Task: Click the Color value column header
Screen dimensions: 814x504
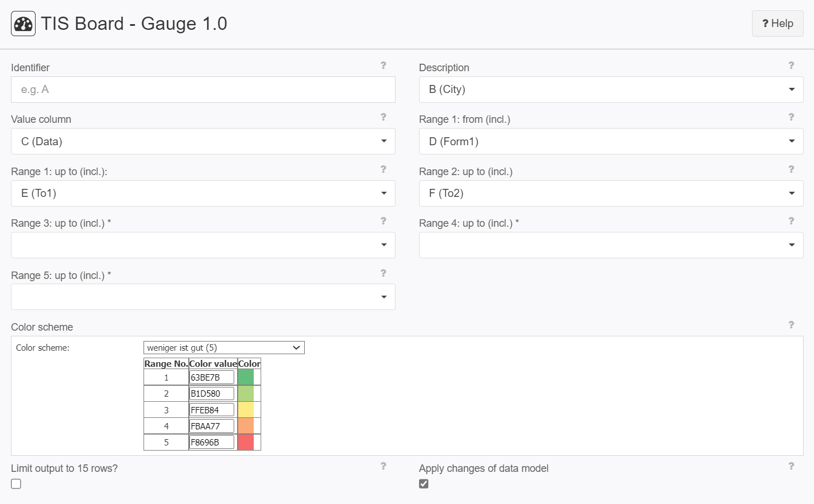Action: coord(213,363)
